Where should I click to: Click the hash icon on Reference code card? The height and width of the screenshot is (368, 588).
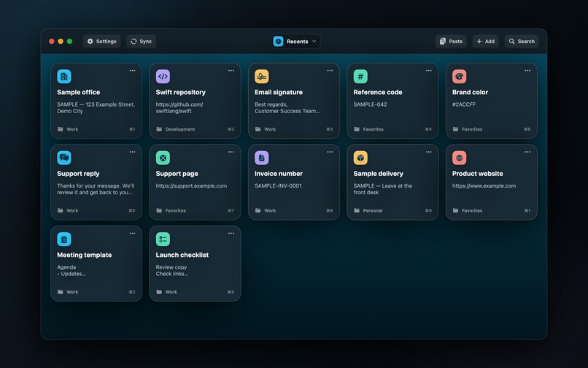360,77
